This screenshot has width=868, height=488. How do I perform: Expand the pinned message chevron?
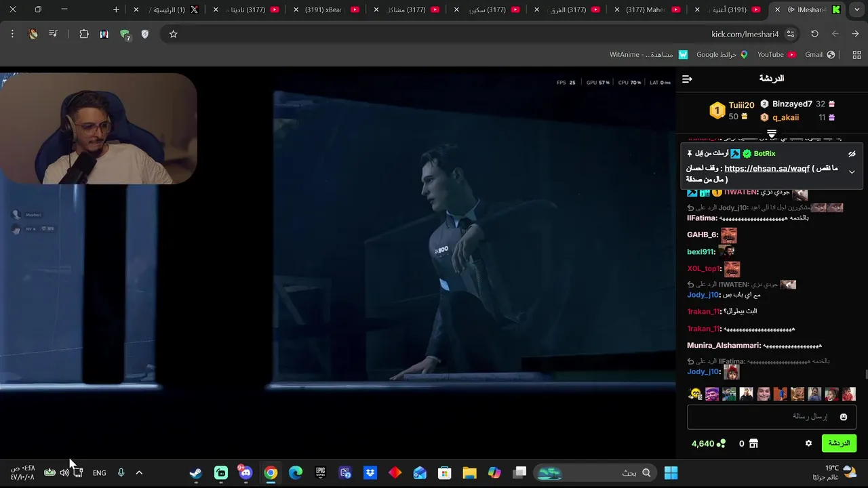click(852, 171)
